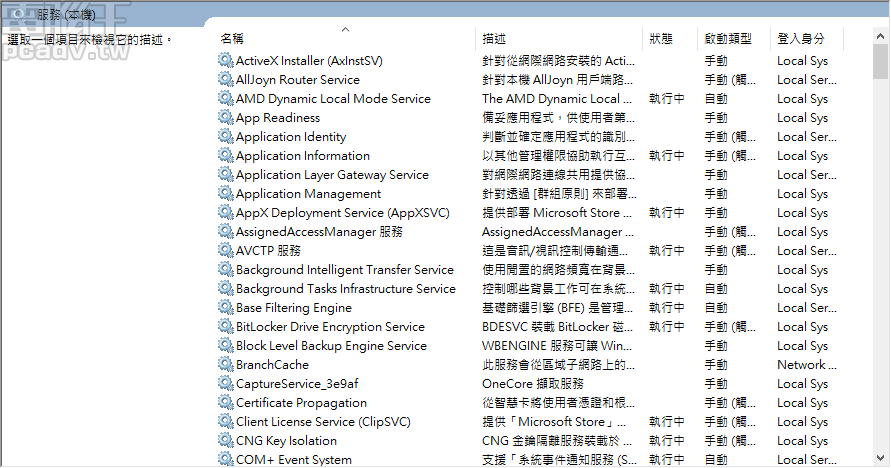891x468 pixels.
Task: Select the Base Filtering Engine name
Action: pyautogui.click(x=294, y=308)
